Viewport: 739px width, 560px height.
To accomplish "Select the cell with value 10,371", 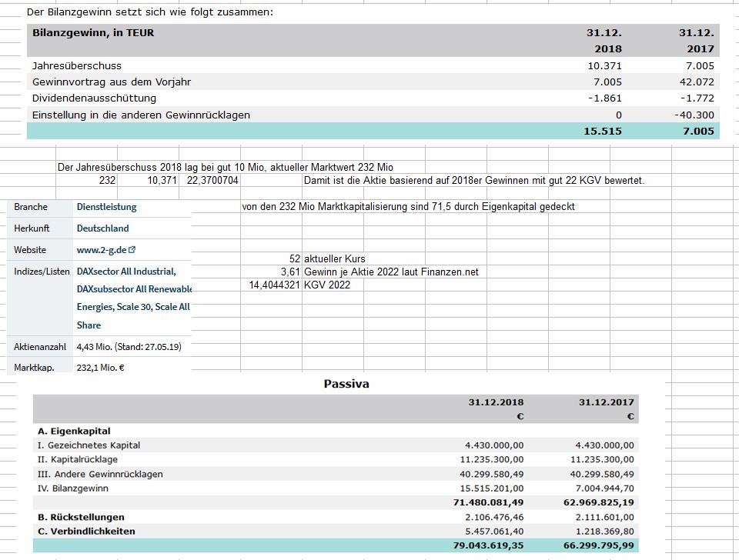I will pyautogui.click(x=162, y=181).
